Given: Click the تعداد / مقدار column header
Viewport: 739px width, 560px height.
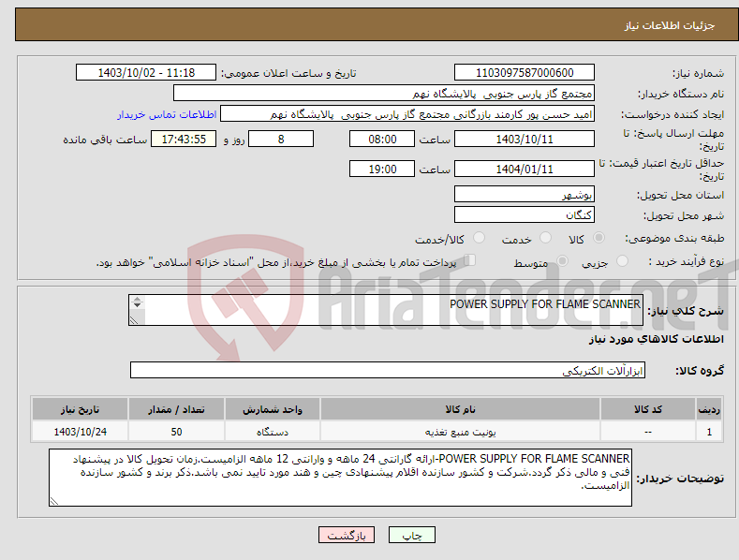Looking at the screenshot, I should pyautogui.click(x=176, y=409).
